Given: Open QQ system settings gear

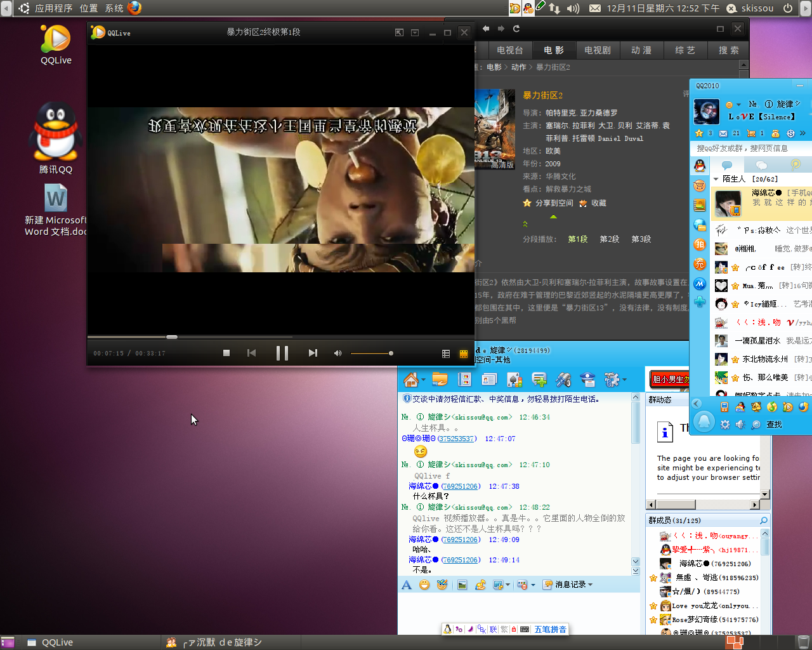Looking at the screenshot, I should click(725, 425).
